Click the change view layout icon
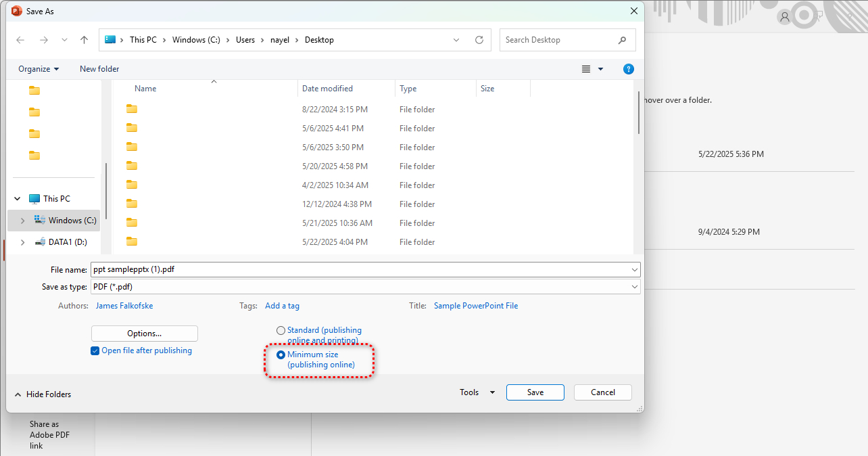 coord(586,69)
